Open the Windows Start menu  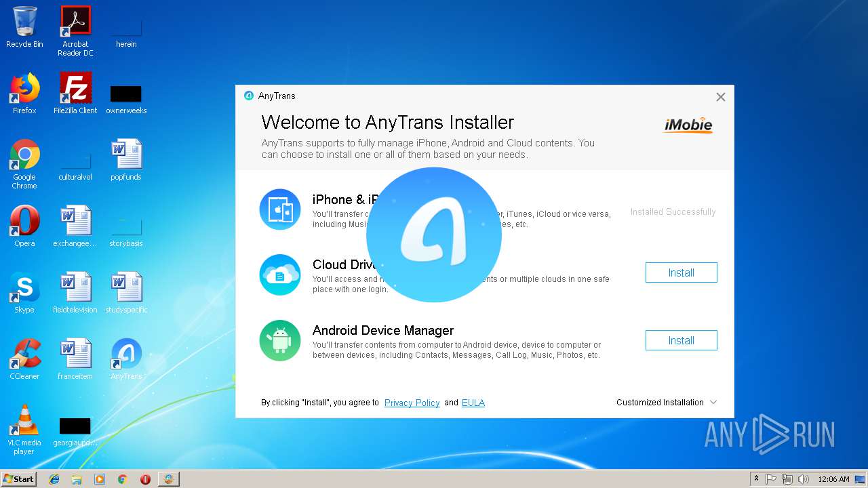coord(18,479)
